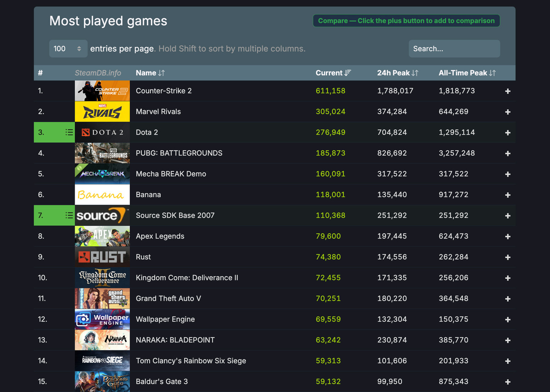
Task: Click plus button on Apex Legends row
Action: pos(507,236)
